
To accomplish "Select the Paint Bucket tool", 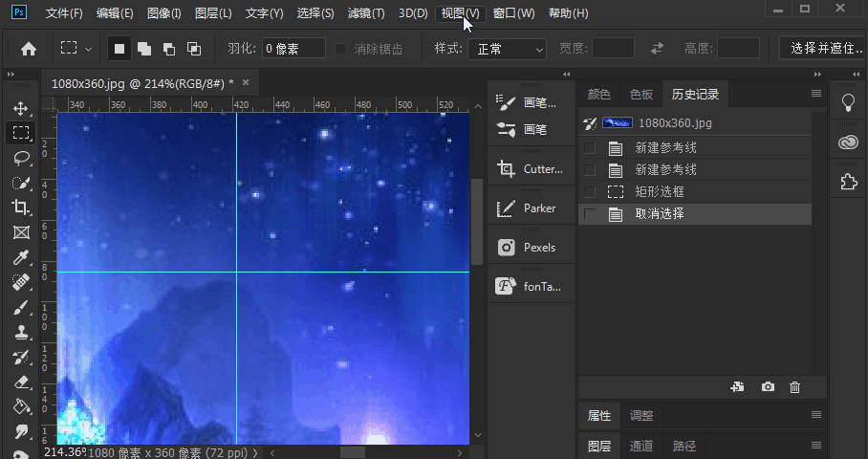I will tap(21, 407).
